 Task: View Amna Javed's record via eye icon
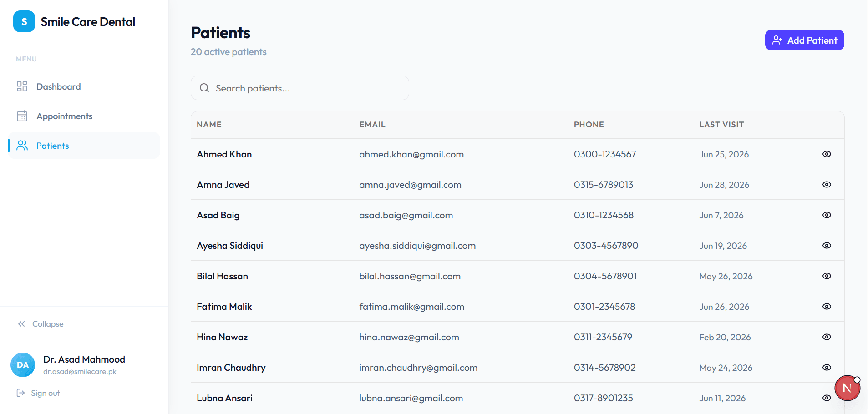[827, 184]
